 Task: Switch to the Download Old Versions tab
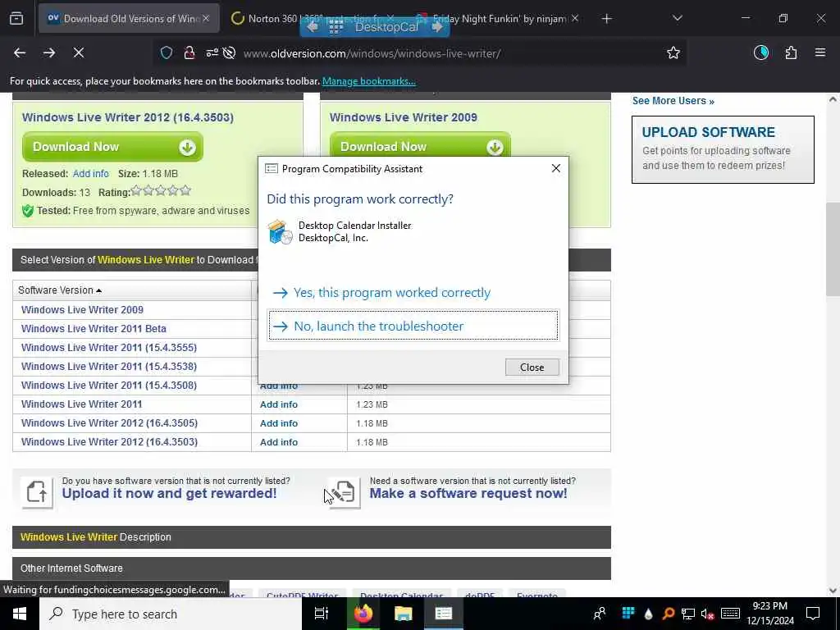point(129,19)
